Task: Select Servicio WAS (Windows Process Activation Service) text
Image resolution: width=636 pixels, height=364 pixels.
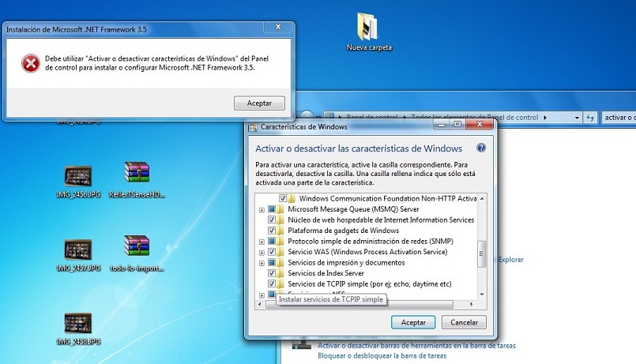Action: pos(367,252)
